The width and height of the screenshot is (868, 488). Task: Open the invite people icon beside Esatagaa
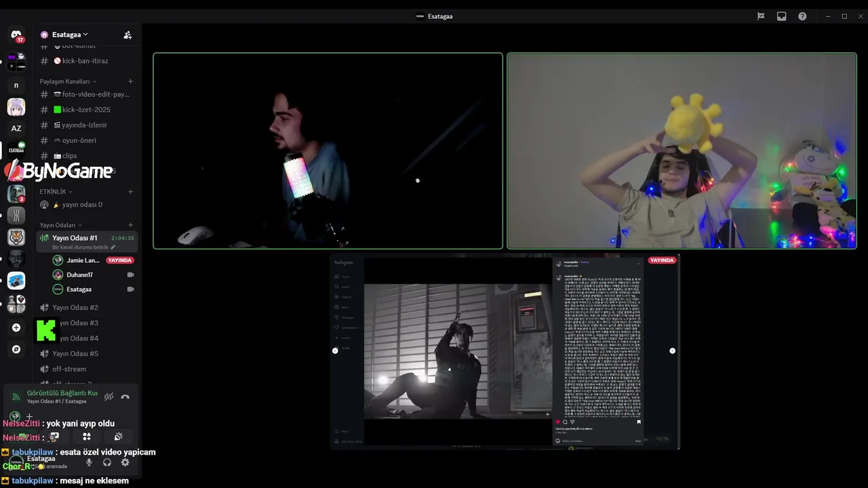(127, 35)
